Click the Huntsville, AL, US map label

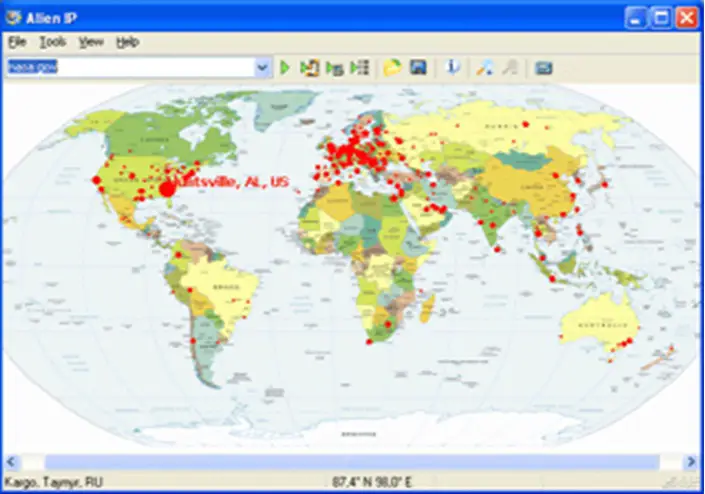[232, 182]
